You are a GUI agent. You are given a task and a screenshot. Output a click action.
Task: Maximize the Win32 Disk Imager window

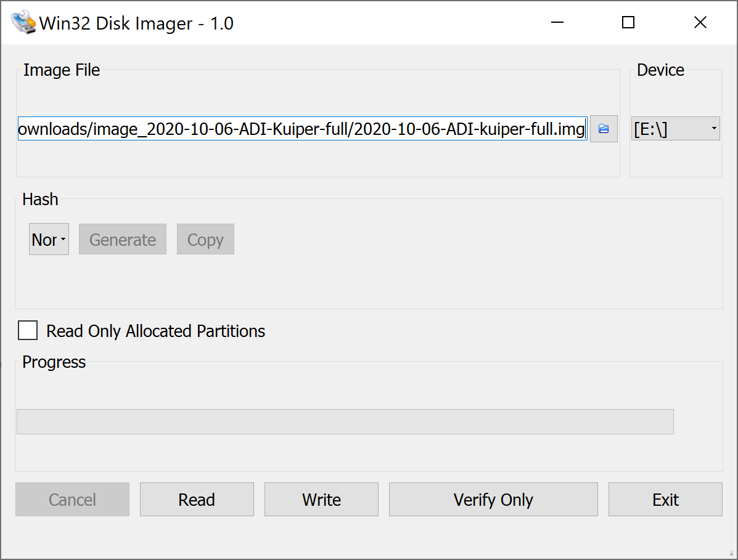point(628,22)
